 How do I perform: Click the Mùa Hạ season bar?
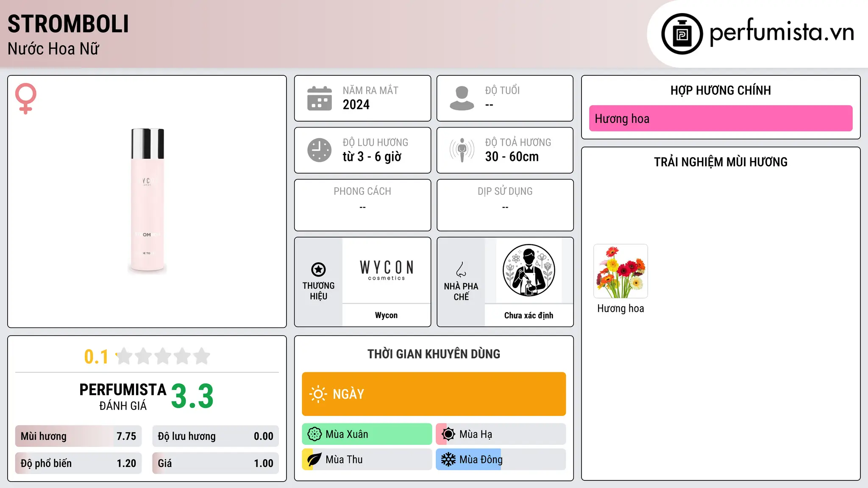pos(501,434)
